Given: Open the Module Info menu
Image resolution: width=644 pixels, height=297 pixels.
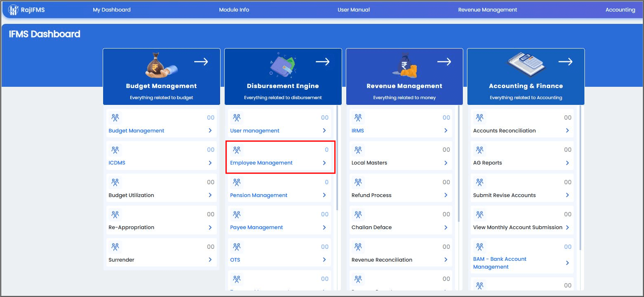Looking at the screenshot, I should (x=234, y=10).
